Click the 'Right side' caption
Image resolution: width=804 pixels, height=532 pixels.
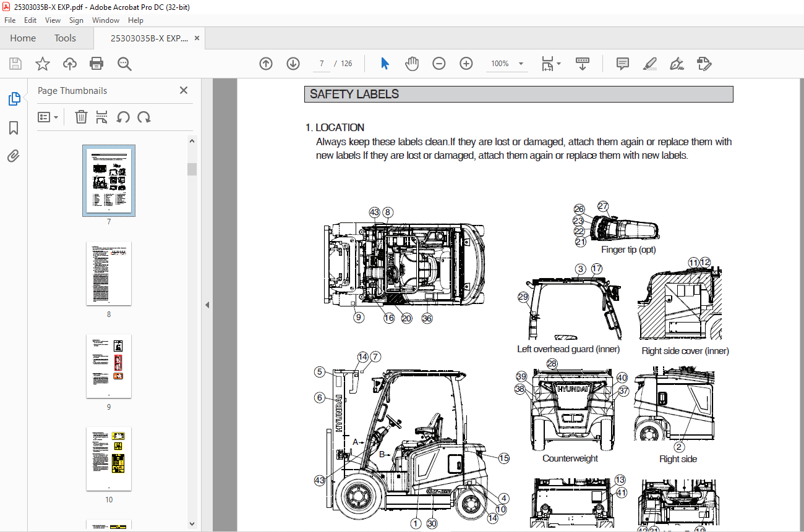pos(678,459)
